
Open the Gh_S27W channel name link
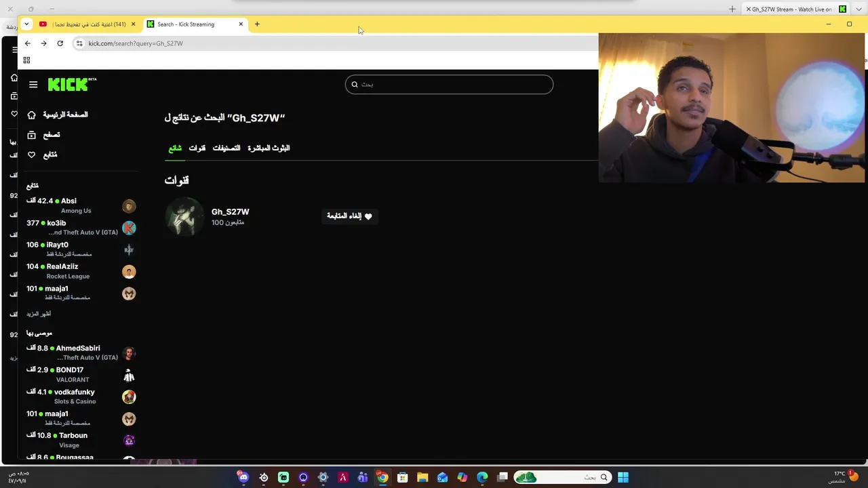(231, 211)
